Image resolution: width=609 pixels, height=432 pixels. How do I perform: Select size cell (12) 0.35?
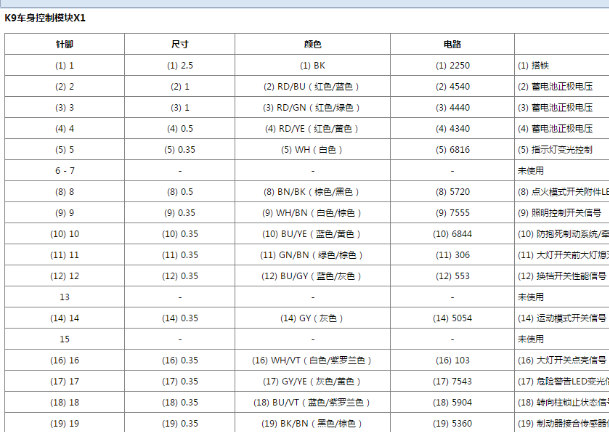coord(180,276)
